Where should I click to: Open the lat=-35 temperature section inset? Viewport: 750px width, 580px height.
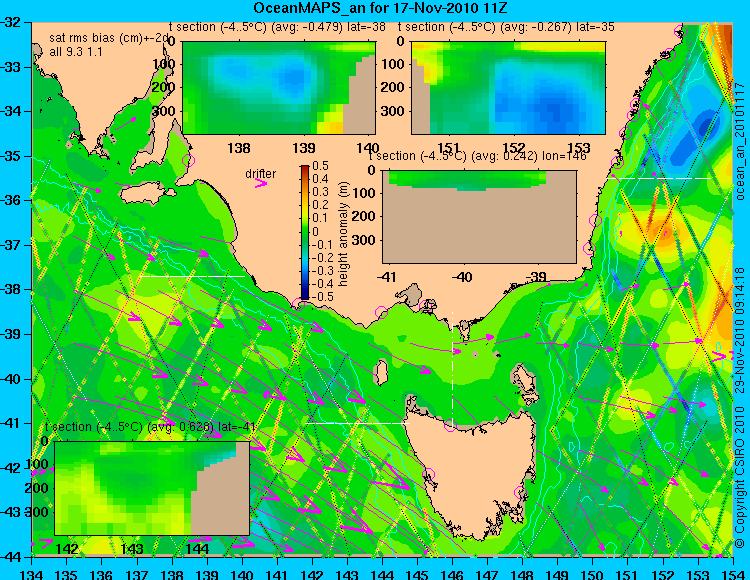(x=508, y=88)
